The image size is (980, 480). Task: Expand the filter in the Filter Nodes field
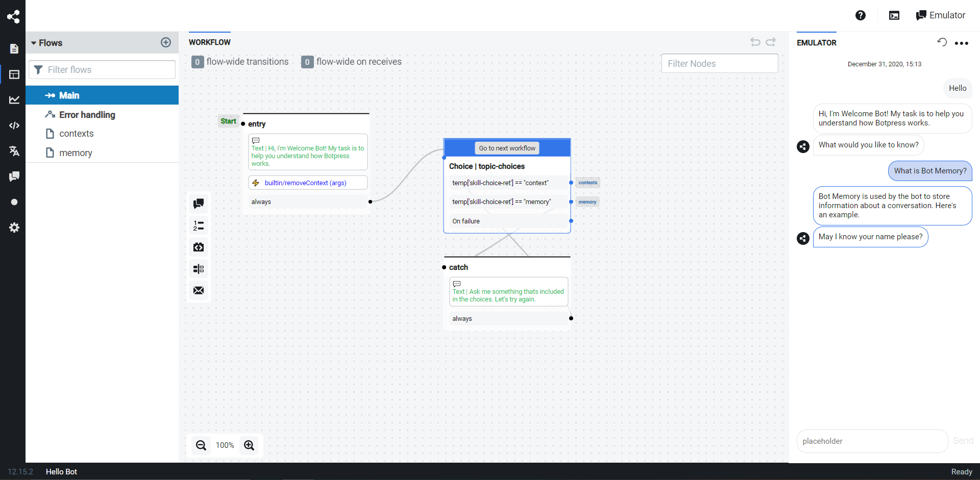coord(719,63)
